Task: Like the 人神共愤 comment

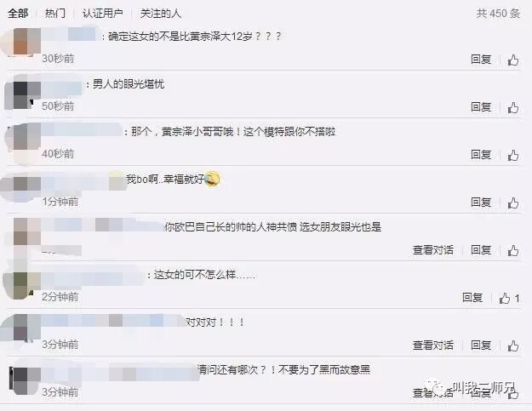Action: point(513,251)
